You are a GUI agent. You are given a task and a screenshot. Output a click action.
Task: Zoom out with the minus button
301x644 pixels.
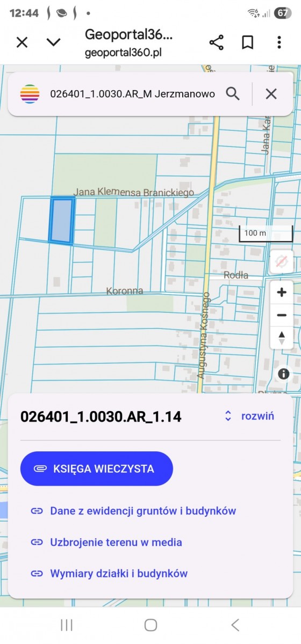[281, 316]
